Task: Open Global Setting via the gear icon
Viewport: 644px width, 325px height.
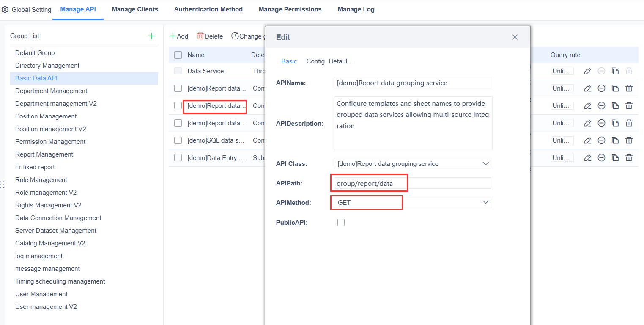Action: click(5, 9)
